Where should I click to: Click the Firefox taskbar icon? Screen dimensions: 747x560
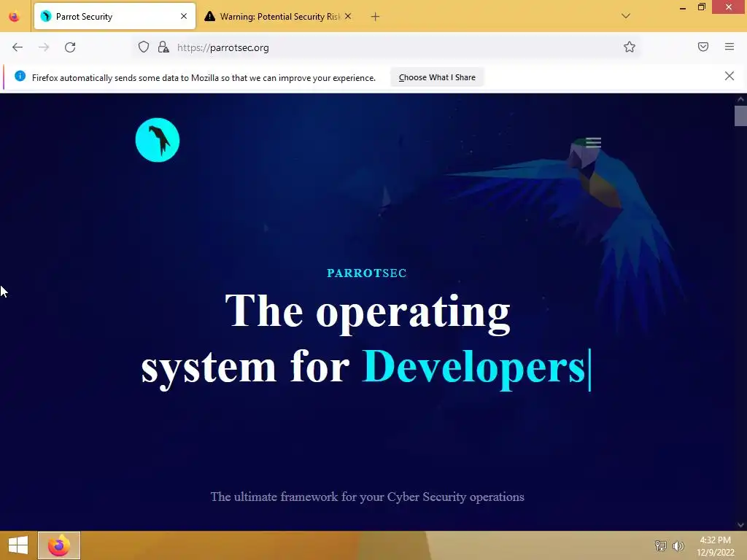tap(59, 545)
